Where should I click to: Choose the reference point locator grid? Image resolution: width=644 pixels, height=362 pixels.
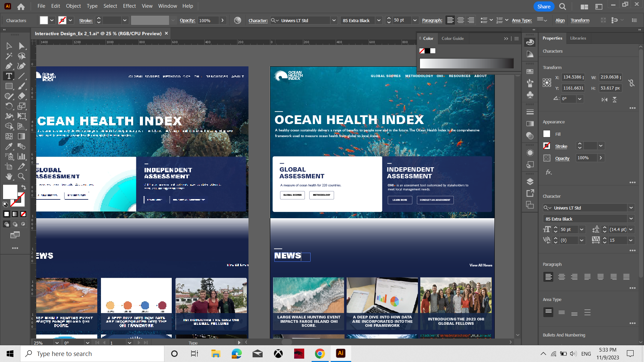coord(547,83)
